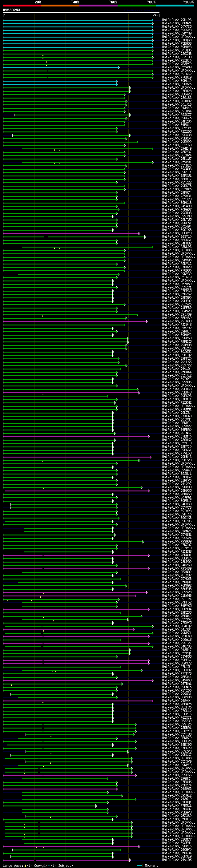
Task: Click hit label UniRef100_Q651X1
Action: coord(177,128)
